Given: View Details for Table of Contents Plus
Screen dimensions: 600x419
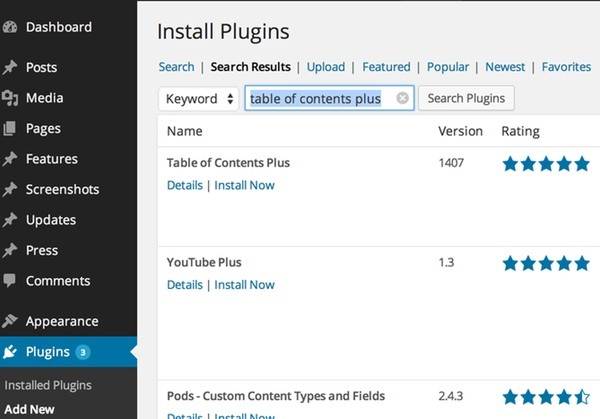Looking at the screenshot, I should tap(185, 185).
